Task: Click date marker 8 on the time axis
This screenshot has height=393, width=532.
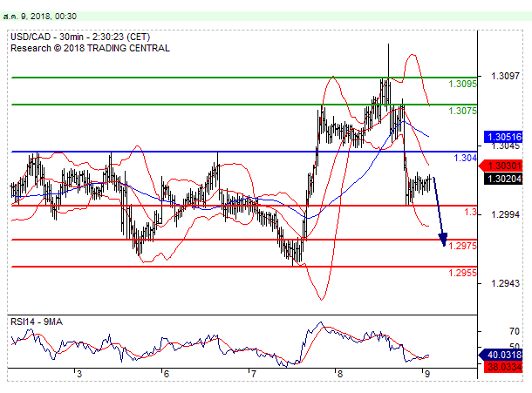Action: (x=340, y=374)
